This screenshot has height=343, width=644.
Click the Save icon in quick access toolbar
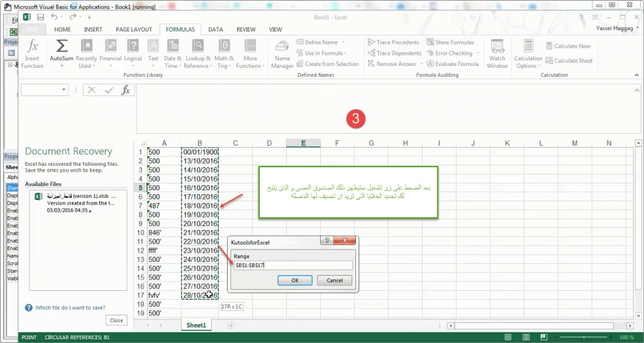40,17
